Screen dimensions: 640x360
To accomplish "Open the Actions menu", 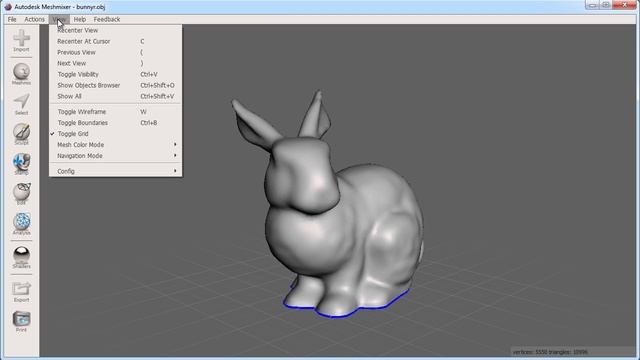I will pos(34,19).
